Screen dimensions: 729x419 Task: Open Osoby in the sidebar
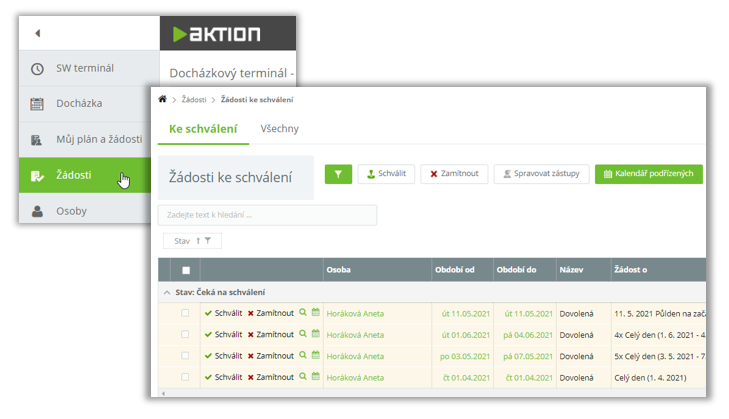(70, 211)
